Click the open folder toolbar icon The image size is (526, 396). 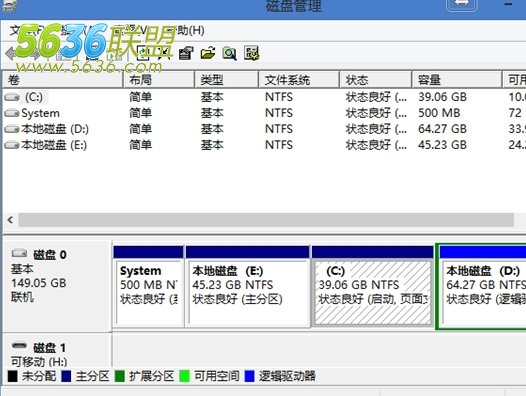tap(208, 53)
